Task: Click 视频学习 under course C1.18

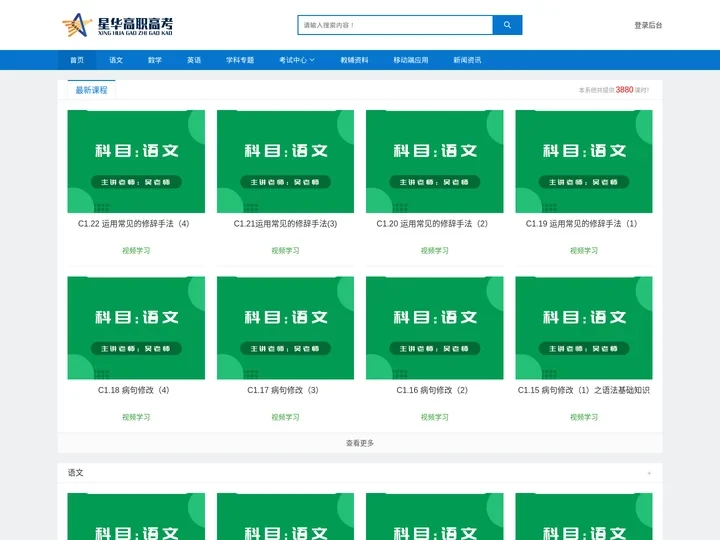Action: [136, 417]
